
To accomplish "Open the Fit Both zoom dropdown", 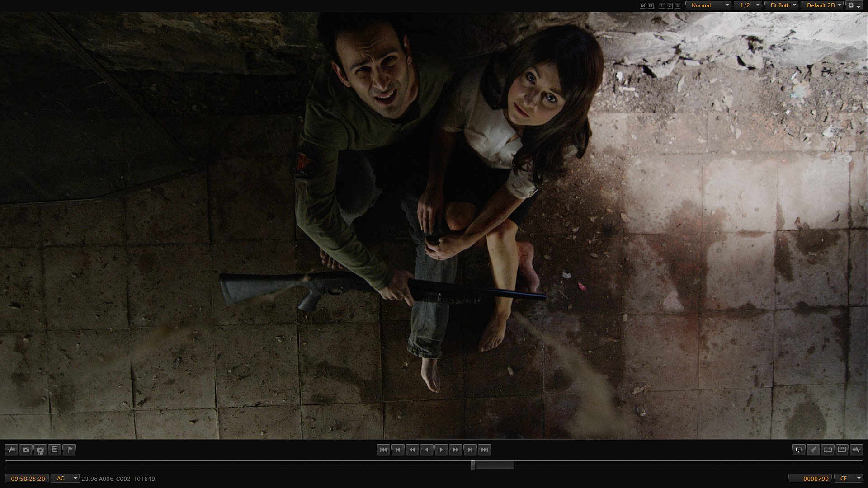I will point(781,5).
